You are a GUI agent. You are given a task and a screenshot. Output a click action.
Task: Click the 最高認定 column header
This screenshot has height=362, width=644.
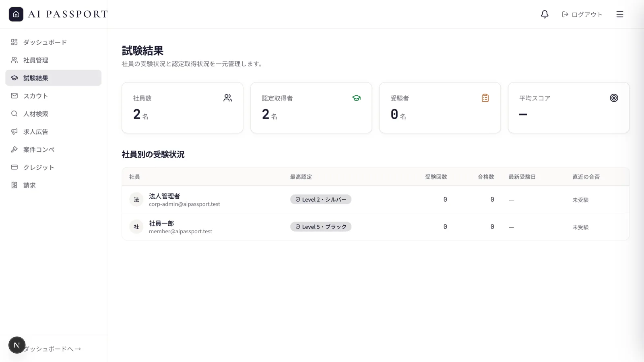[301, 177]
